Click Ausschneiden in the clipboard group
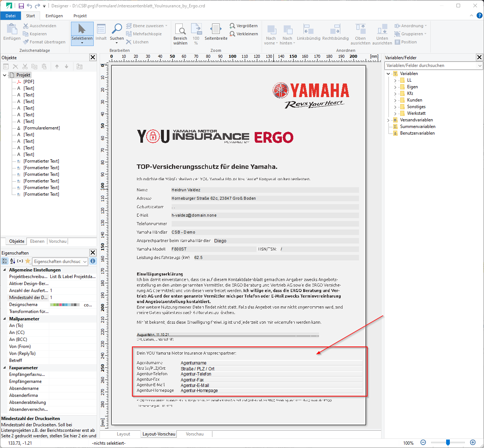 pyautogui.click(x=39, y=26)
